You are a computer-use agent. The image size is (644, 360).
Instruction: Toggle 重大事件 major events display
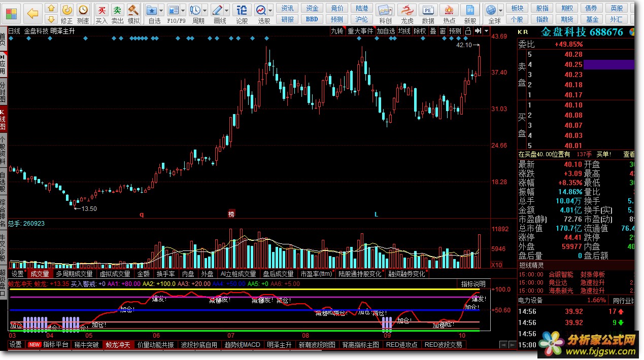point(360,31)
